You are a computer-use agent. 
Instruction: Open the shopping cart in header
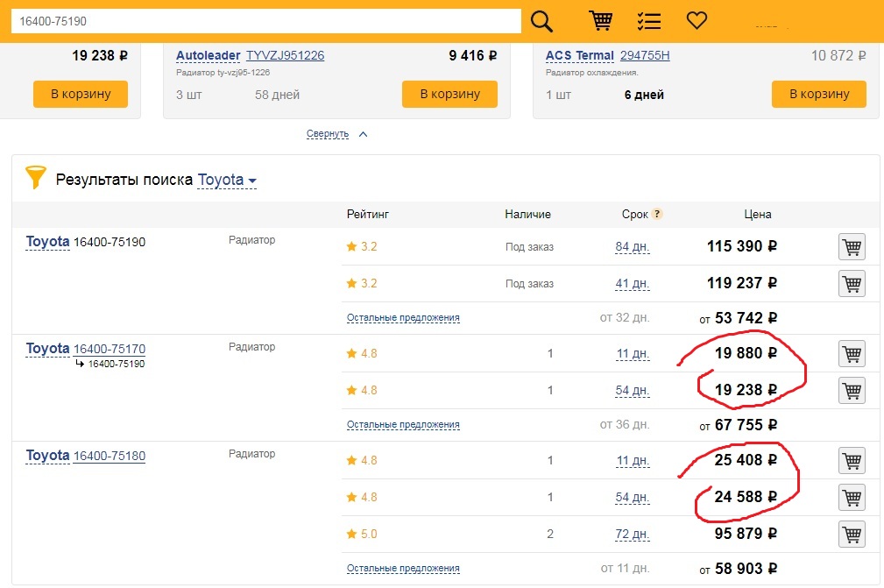click(601, 21)
